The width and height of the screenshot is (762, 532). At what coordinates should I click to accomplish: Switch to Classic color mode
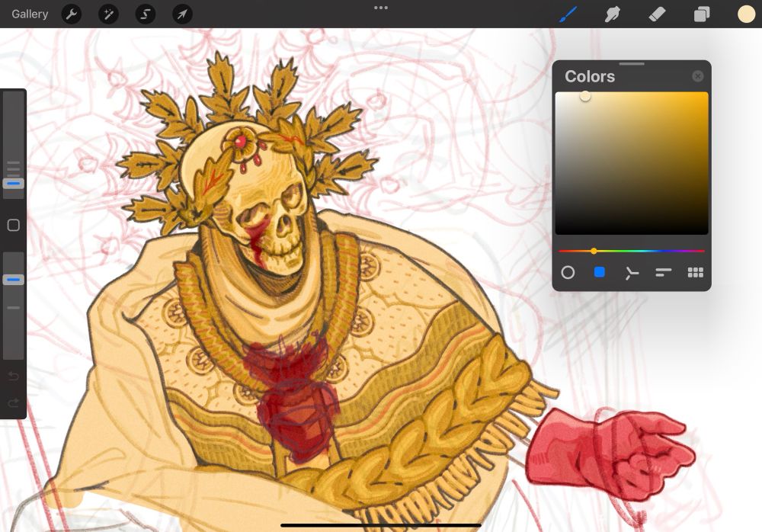(x=600, y=272)
